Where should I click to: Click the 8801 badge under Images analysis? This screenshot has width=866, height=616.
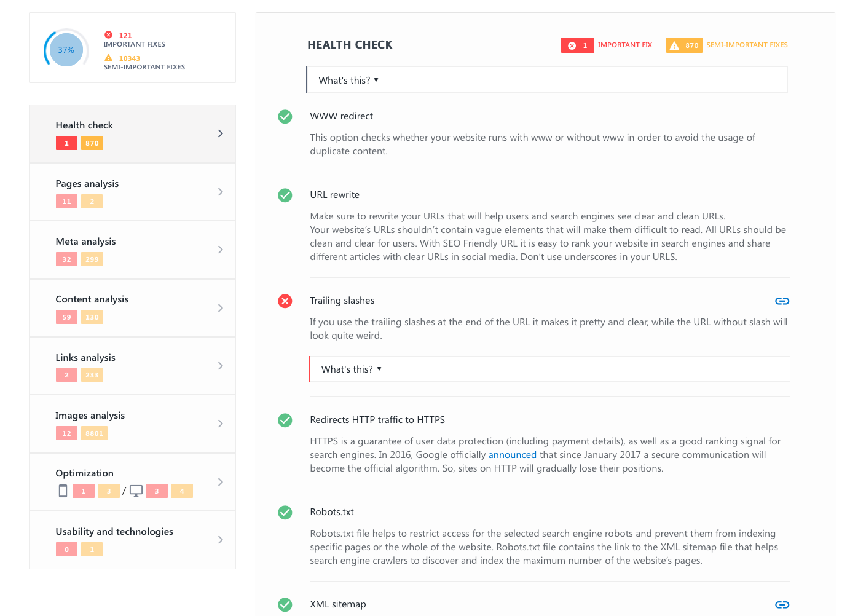click(94, 433)
